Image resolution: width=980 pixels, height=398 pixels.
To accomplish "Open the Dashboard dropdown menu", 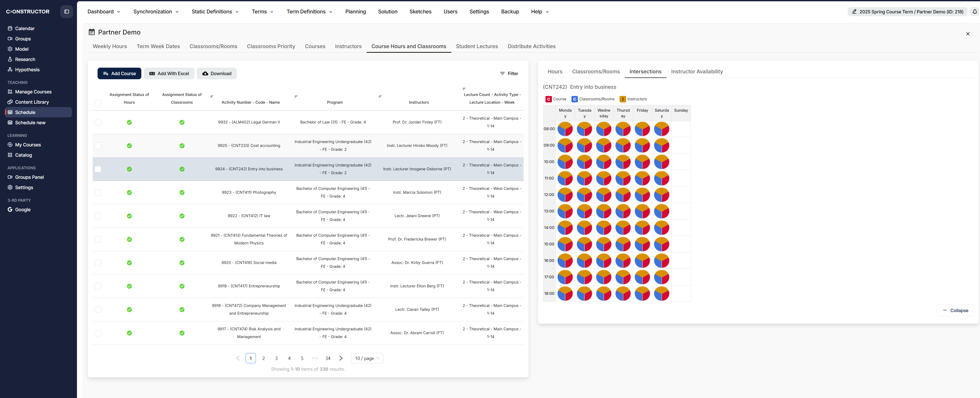I will pyautogui.click(x=104, y=11).
